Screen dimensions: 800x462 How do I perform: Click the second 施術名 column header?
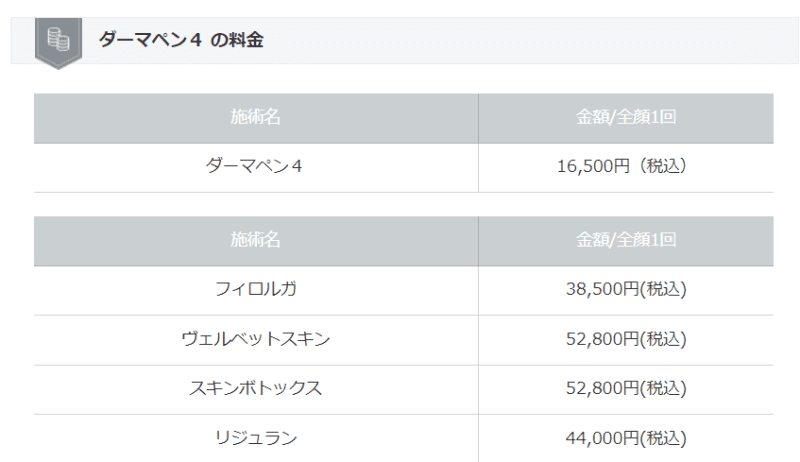pos(256,241)
